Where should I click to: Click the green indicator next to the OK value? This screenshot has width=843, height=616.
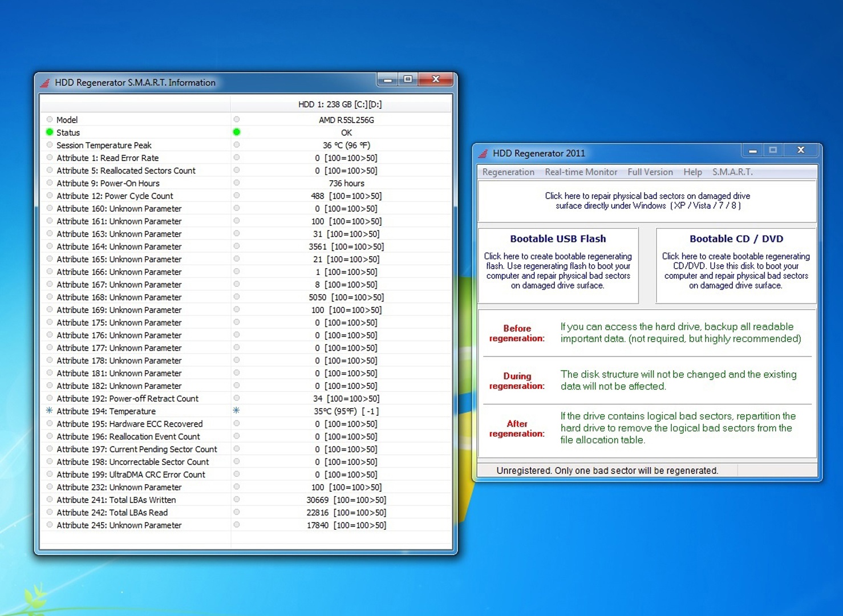237,132
